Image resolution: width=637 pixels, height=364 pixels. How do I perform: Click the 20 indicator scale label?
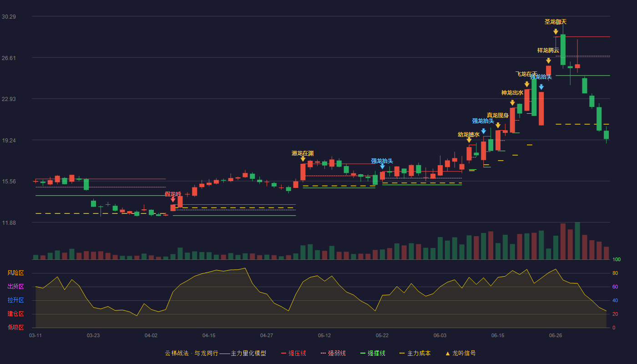[x=615, y=314]
